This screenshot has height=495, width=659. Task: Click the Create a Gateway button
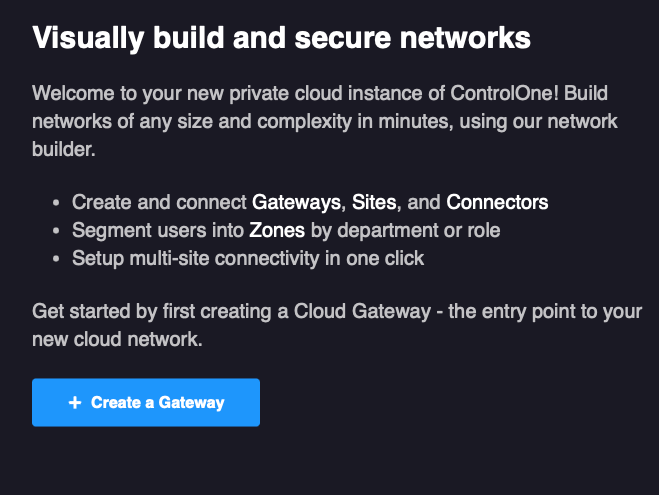[146, 403]
